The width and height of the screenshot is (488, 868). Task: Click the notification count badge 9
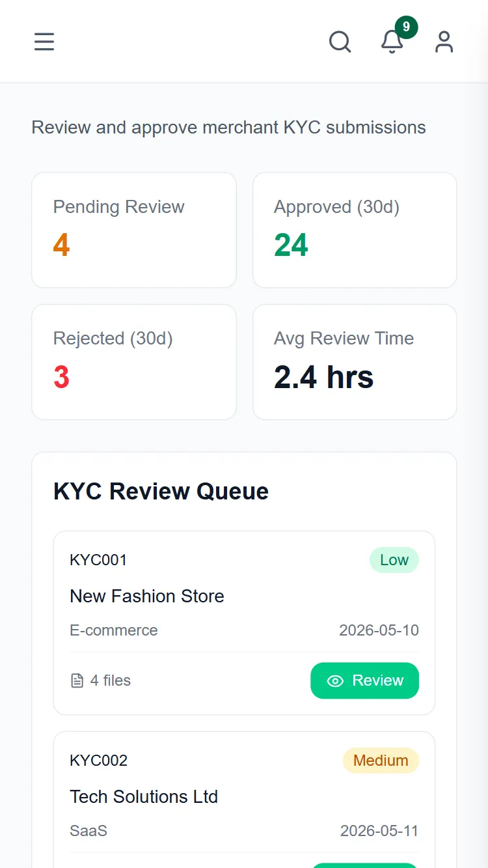click(x=406, y=27)
